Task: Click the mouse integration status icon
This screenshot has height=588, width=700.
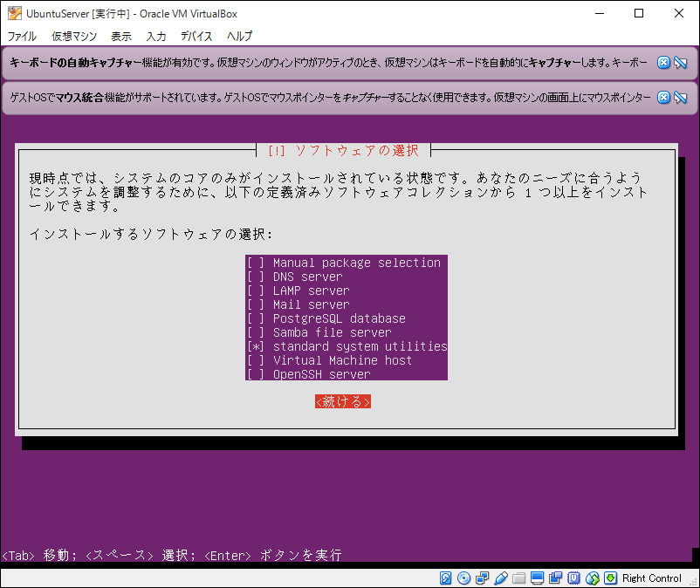Action: [x=593, y=578]
